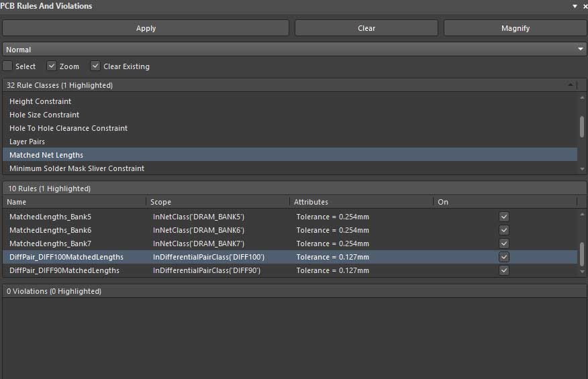Image resolution: width=588 pixels, height=379 pixels.
Task: Uncheck the Clear Existing checkbox
Action: (95, 66)
